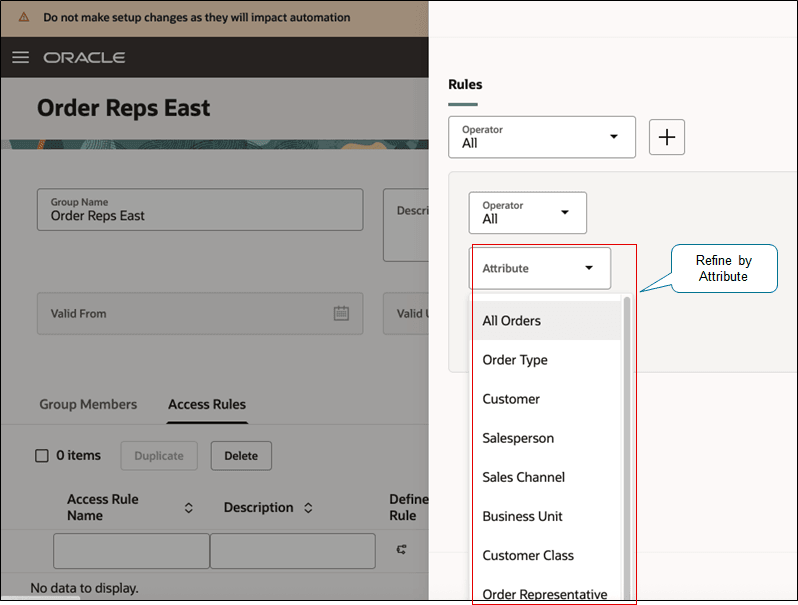Sort the Description column
Viewport: 798px width, 605px height.
[308, 508]
